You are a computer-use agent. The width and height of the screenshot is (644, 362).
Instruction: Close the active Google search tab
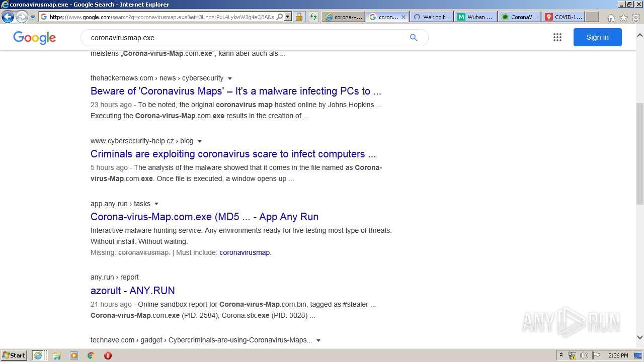pos(403,17)
